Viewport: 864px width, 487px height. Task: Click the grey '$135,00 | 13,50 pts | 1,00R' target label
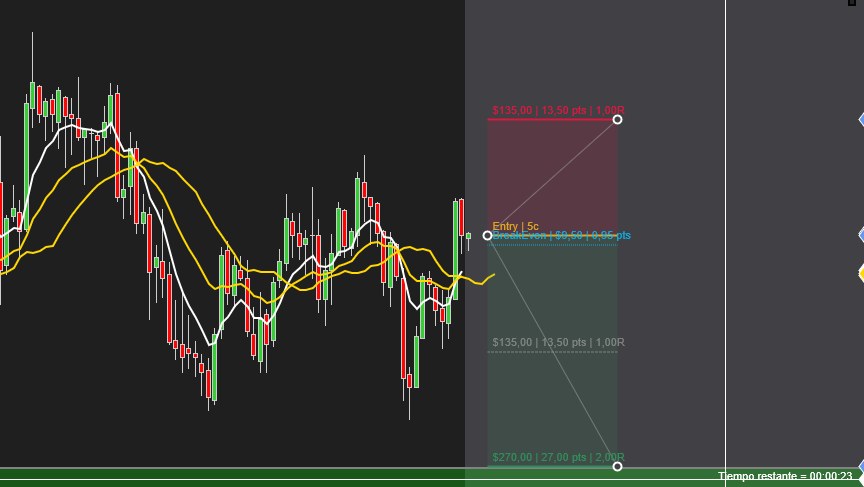coord(558,342)
